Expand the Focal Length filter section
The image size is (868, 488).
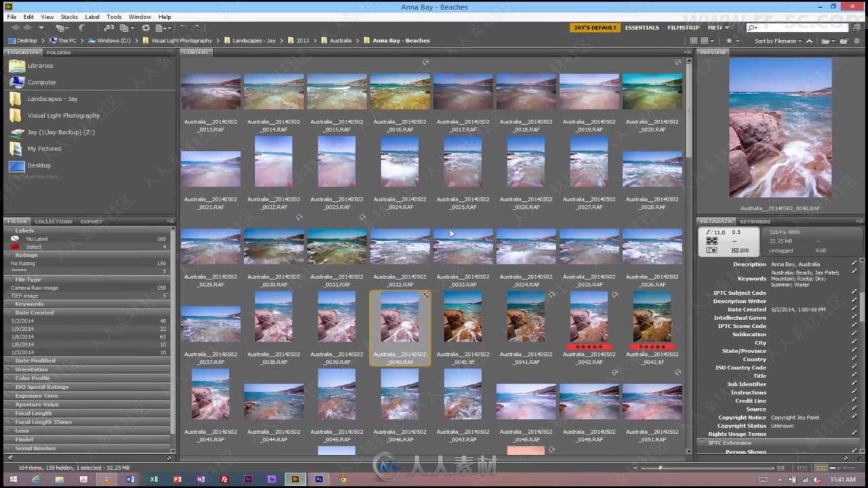pyautogui.click(x=87, y=413)
